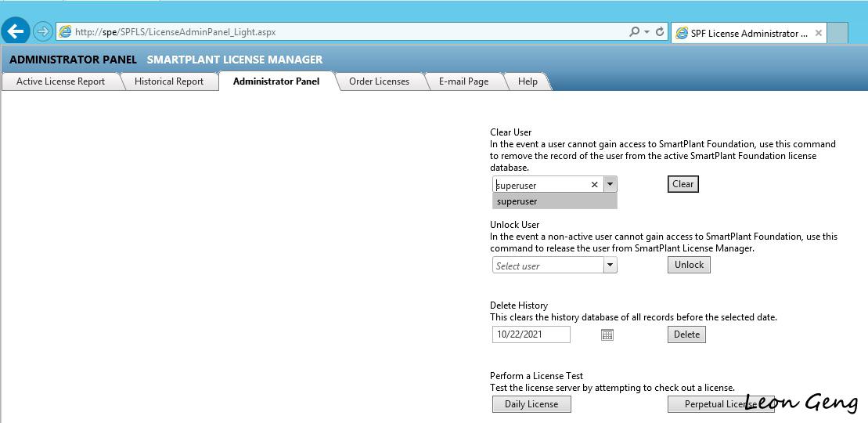Select the Administrator Panel tab

pos(276,81)
